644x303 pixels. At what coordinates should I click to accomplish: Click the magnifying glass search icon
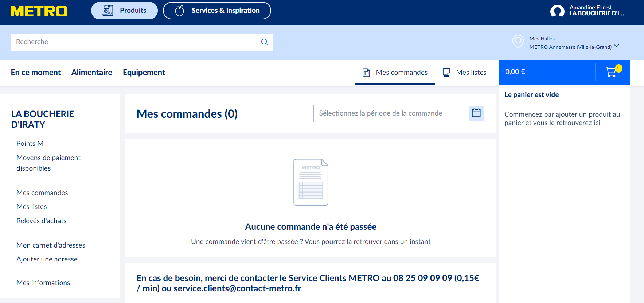point(265,42)
